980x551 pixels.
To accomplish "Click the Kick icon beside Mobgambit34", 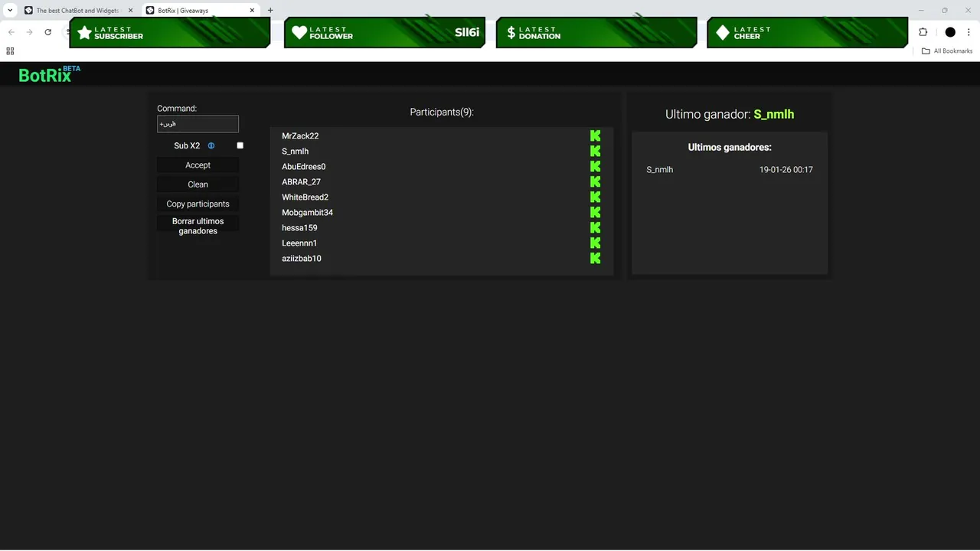I will click(x=595, y=212).
